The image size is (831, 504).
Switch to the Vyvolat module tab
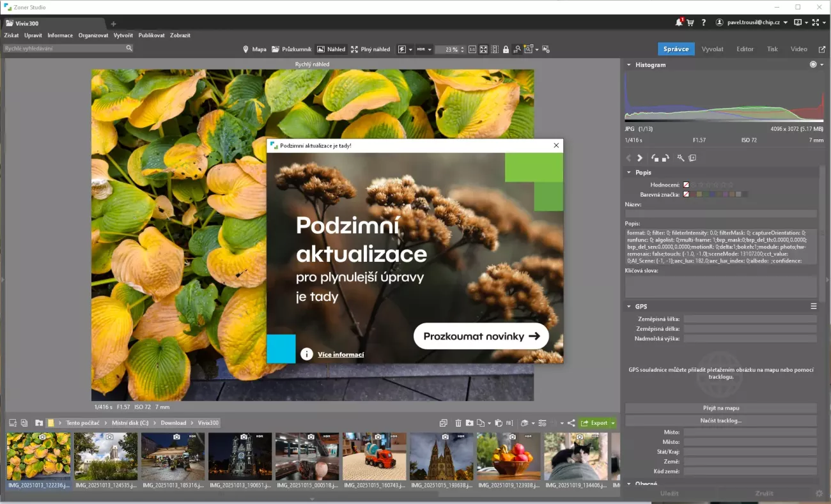pyautogui.click(x=712, y=49)
